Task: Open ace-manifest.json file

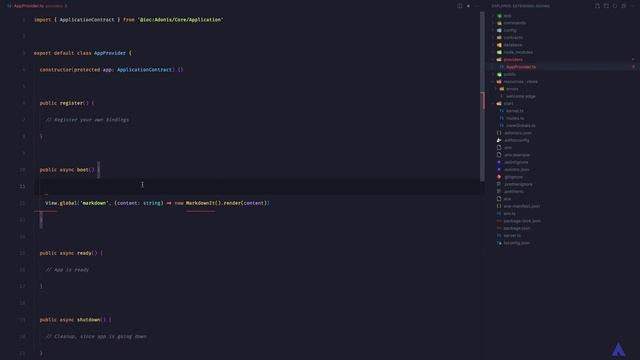Action: (522, 207)
